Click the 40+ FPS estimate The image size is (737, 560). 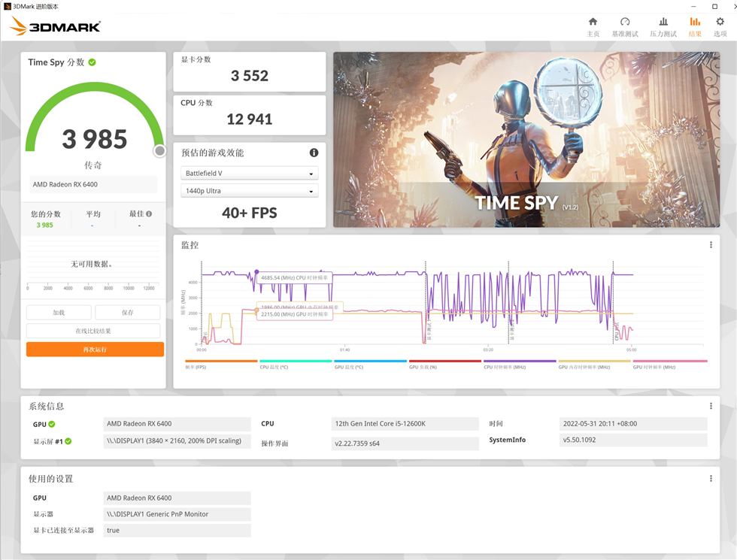(250, 213)
